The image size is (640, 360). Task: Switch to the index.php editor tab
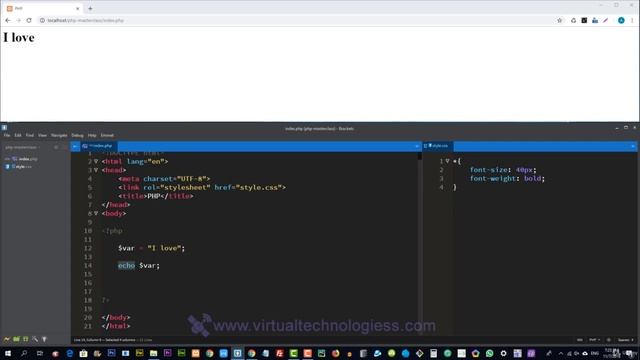click(x=99, y=146)
